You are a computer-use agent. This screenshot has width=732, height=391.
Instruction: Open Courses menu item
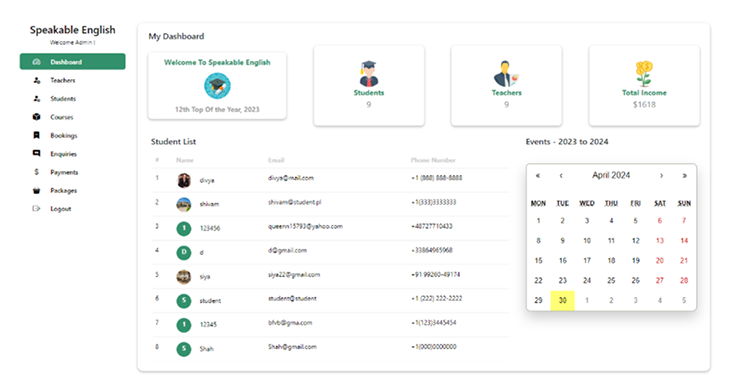[72, 117]
